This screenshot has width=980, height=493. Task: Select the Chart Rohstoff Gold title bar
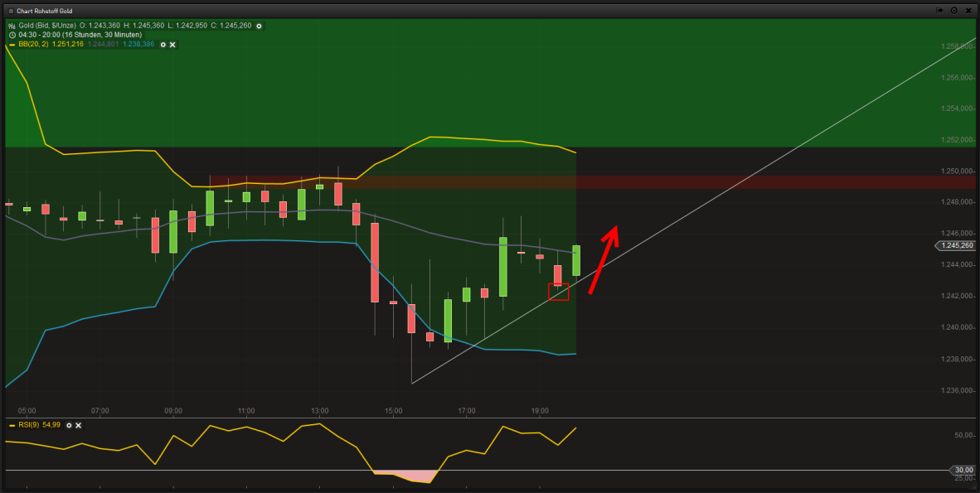point(46,10)
